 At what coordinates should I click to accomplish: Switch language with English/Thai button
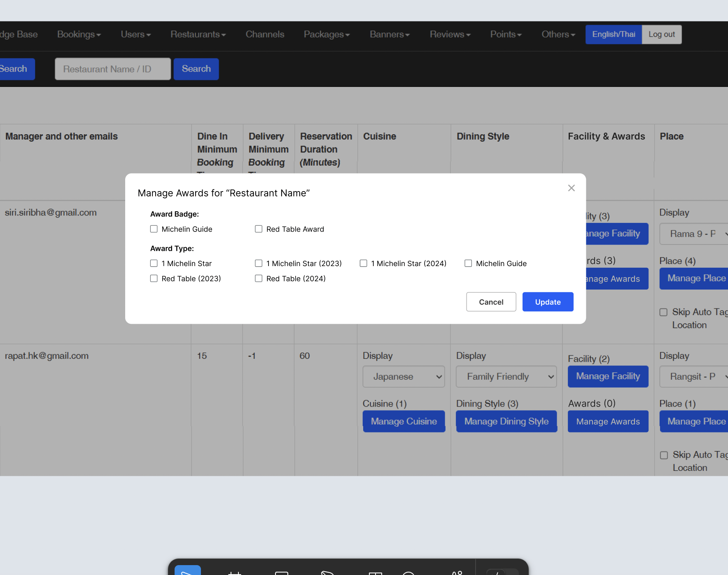point(614,35)
